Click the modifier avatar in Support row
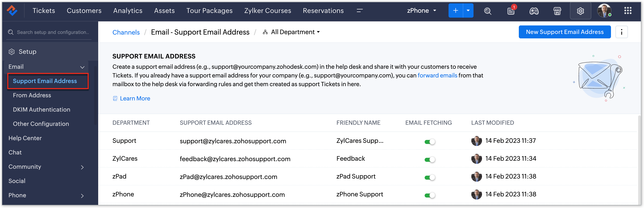Viewport: 644px width, 208px height. click(476, 141)
